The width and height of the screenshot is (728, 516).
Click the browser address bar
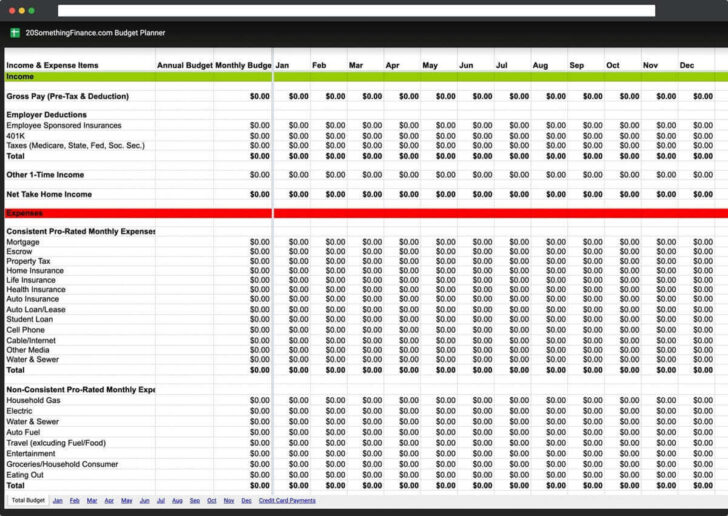[x=356, y=10]
